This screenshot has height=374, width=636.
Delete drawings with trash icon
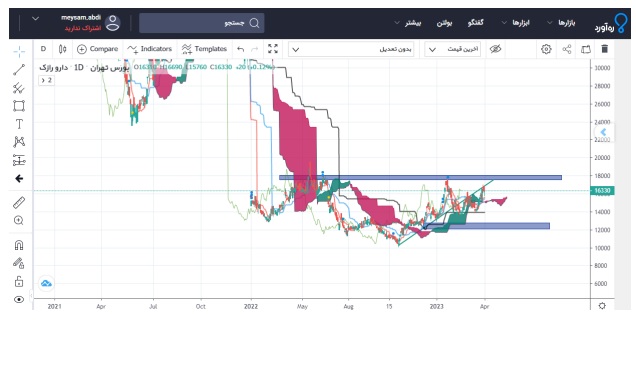click(604, 49)
